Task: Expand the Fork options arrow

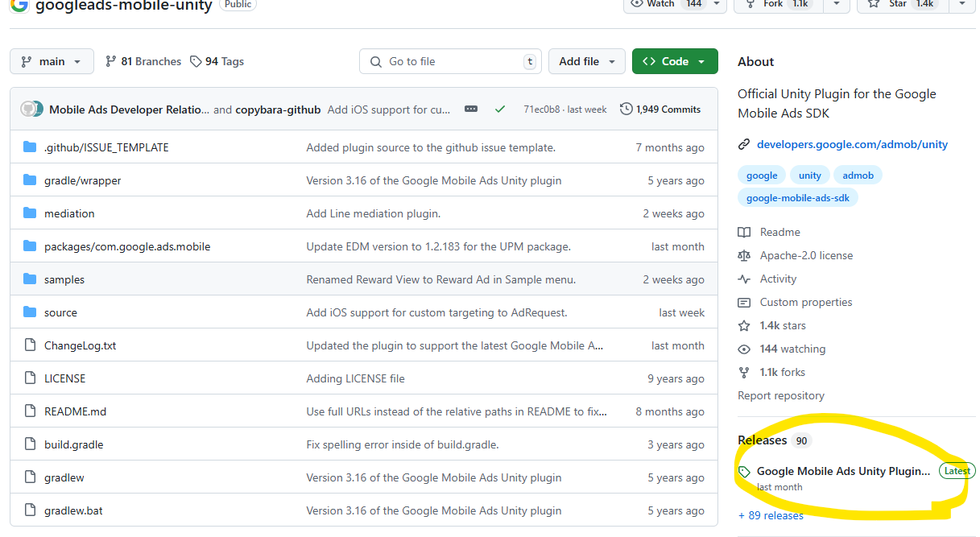Action: click(838, 4)
